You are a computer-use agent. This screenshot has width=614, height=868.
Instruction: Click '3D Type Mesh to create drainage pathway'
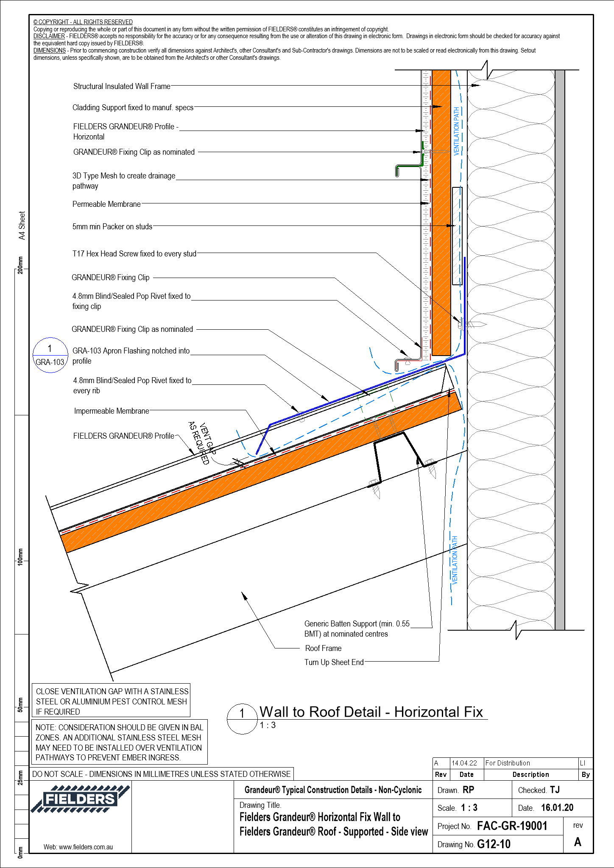[124, 181]
